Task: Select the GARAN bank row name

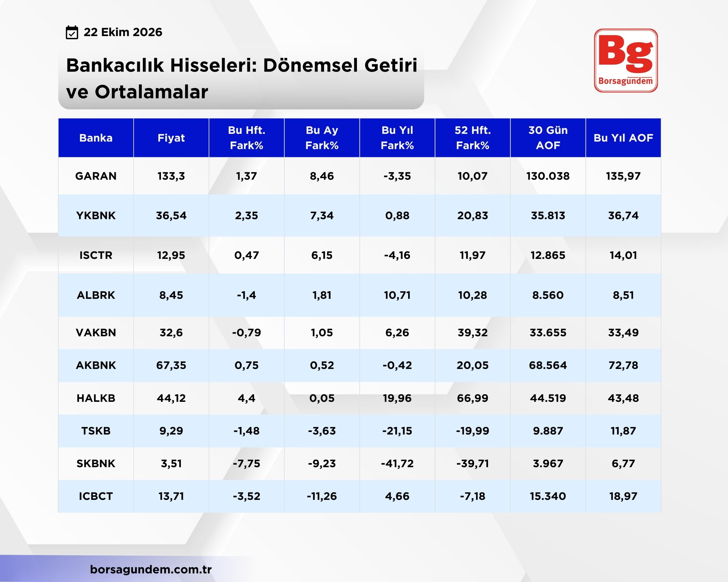Action: [96, 176]
